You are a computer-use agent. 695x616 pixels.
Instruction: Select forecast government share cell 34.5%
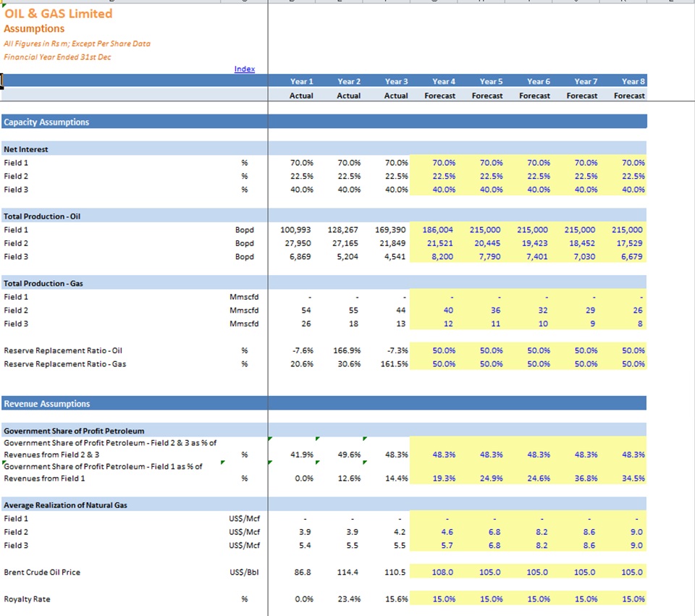click(x=633, y=478)
